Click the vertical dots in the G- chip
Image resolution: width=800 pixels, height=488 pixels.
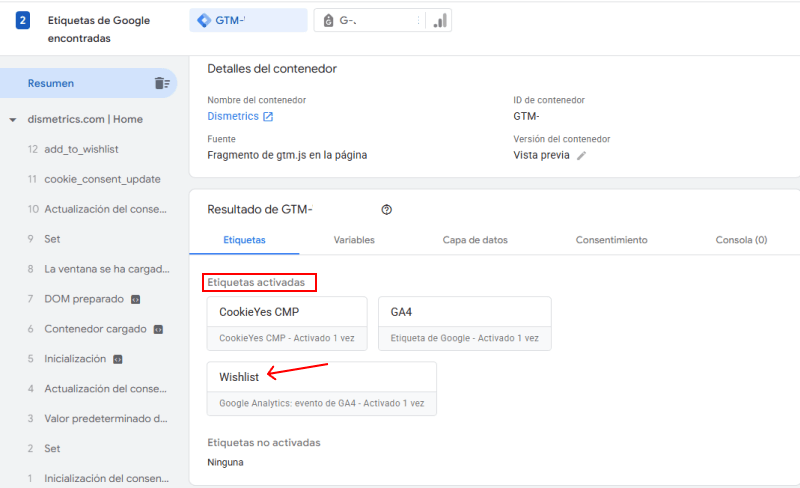(x=418, y=20)
